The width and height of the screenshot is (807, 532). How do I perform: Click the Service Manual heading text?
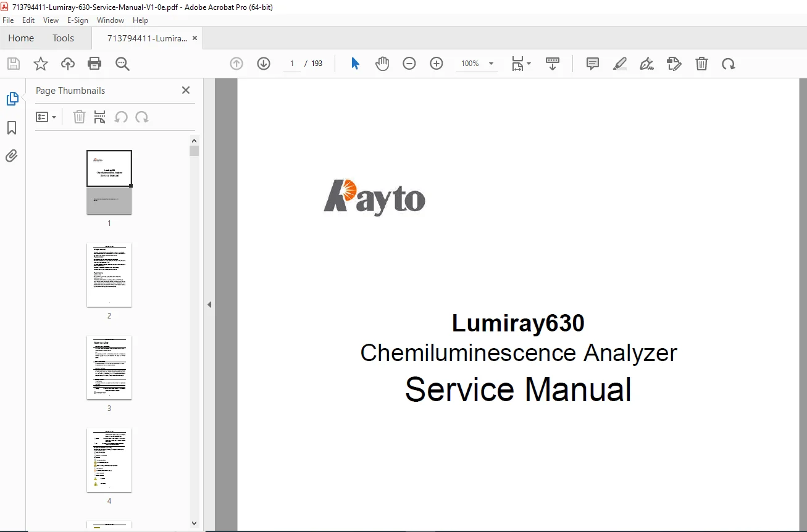pyautogui.click(x=518, y=390)
